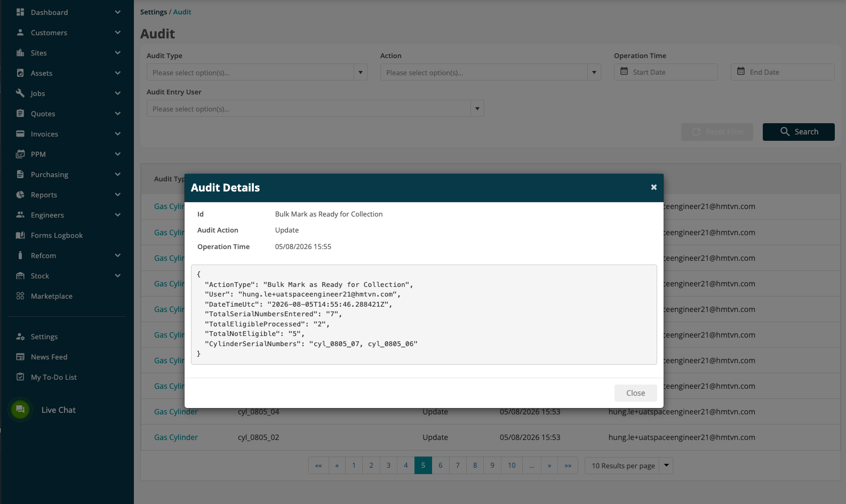Click the Jobs wrench icon
Screen dimensions: 846x504
tap(20, 93)
